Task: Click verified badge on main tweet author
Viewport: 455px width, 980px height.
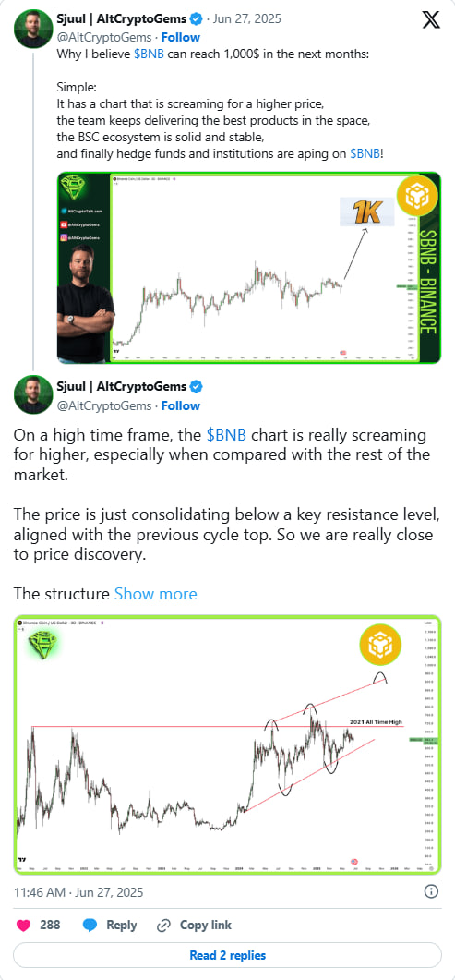Action: (x=196, y=386)
